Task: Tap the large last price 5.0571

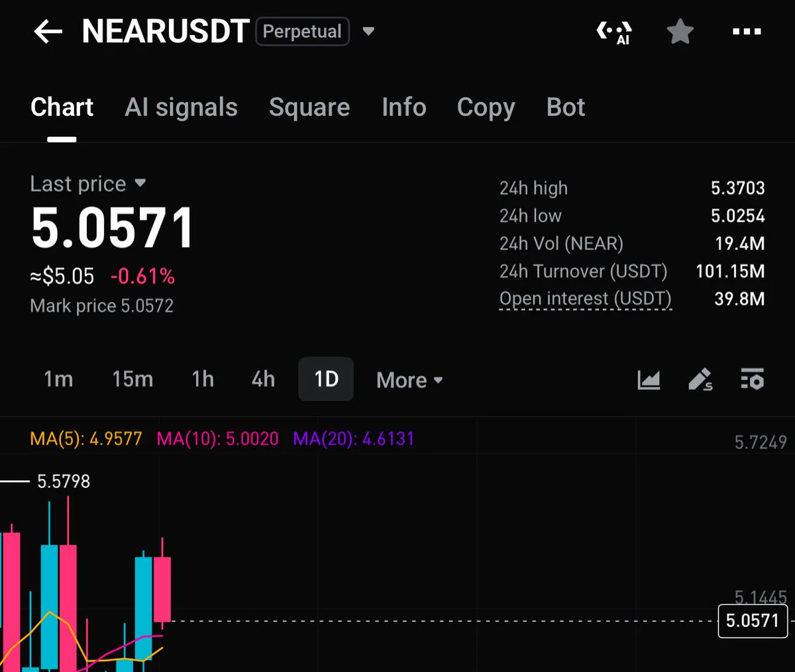Action: pyautogui.click(x=113, y=228)
